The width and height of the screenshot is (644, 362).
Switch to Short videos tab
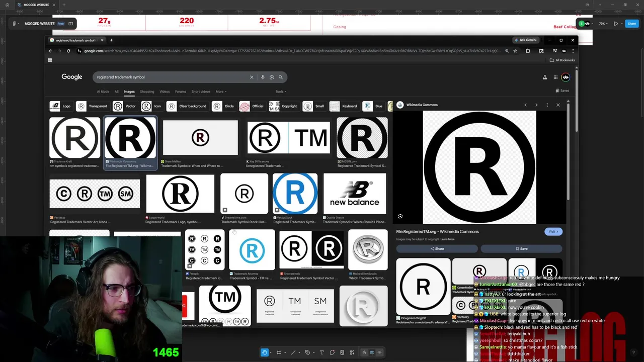[x=201, y=92]
